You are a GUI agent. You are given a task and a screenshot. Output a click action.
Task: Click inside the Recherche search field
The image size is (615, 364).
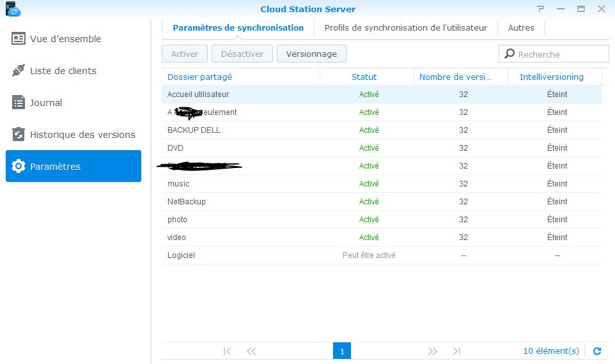pos(559,54)
